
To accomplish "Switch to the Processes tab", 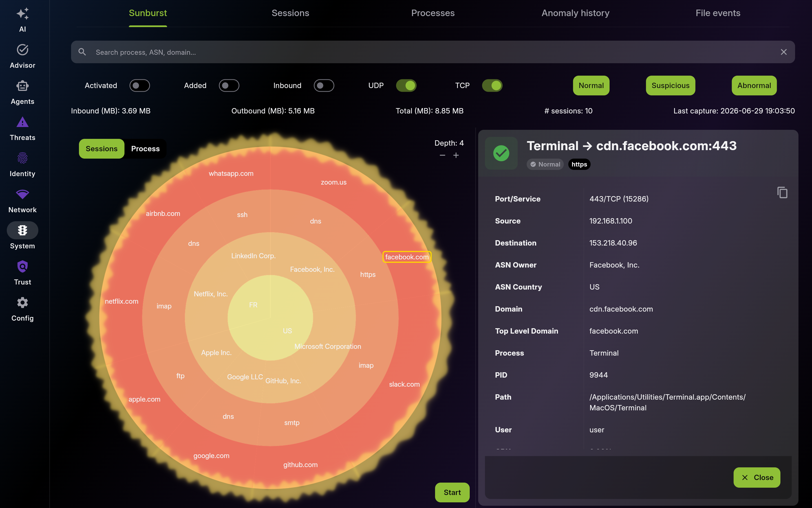I will click(x=433, y=13).
